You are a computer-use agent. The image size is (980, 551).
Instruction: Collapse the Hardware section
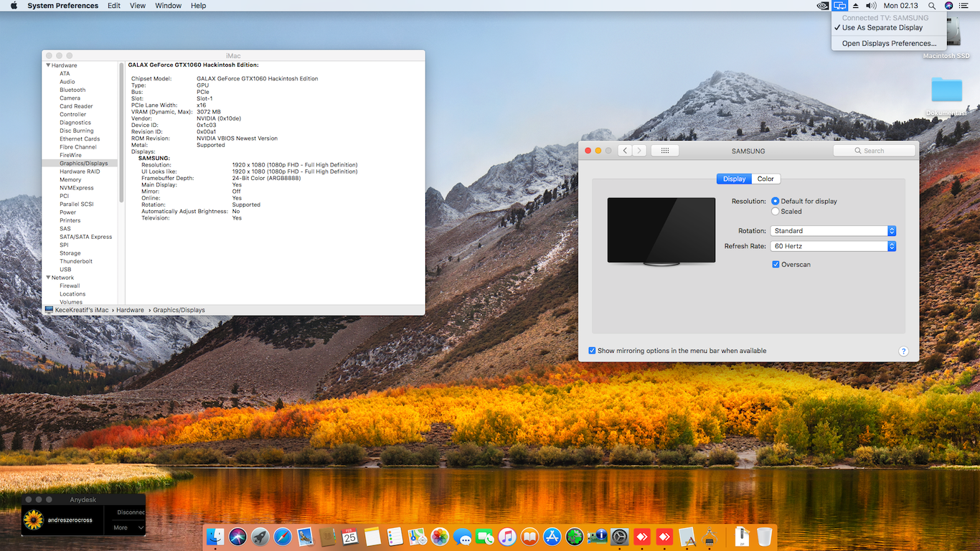click(49, 65)
